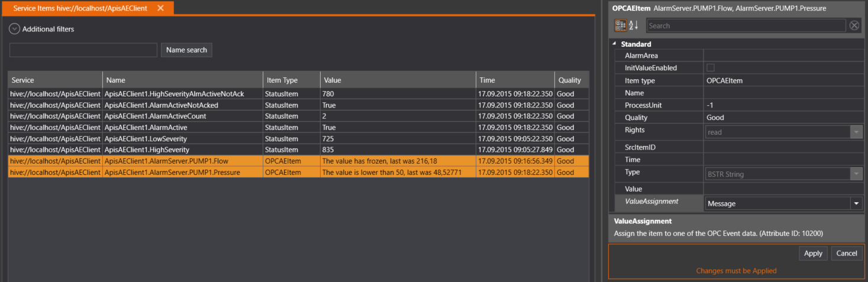This screenshot has height=282, width=868.
Task: Collapse the Standard property category
Action: pos(615,44)
